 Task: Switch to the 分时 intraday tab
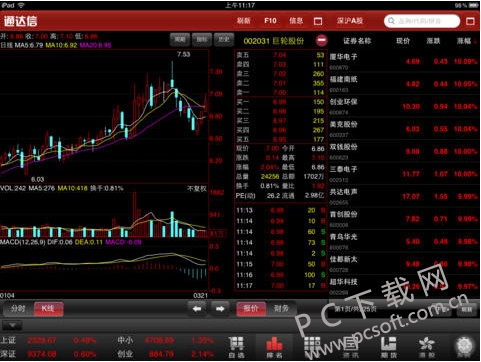(x=18, y=309)
